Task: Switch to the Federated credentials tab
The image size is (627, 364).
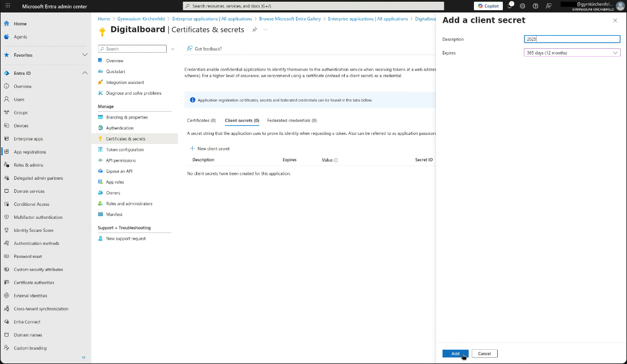Action: click(291, 120)
